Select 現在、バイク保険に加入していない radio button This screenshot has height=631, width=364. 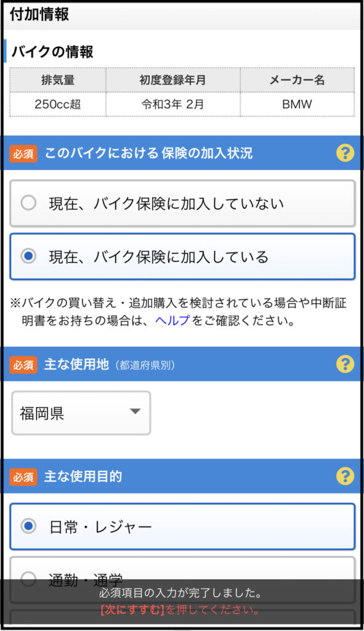point(182,203)
